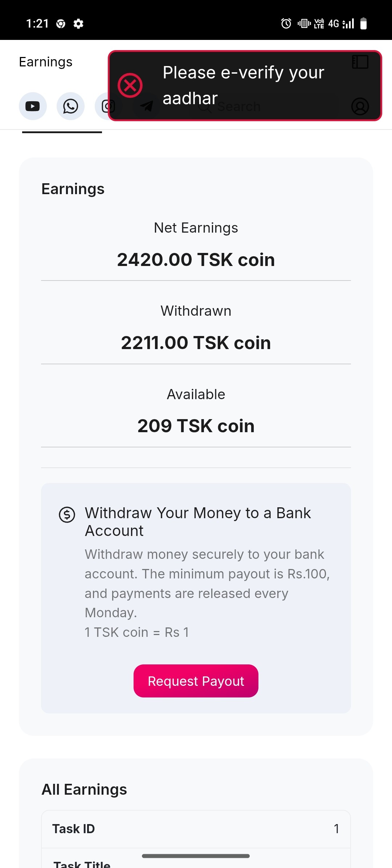
Task: Open the YouTube tasks icon
Action: 33,106
